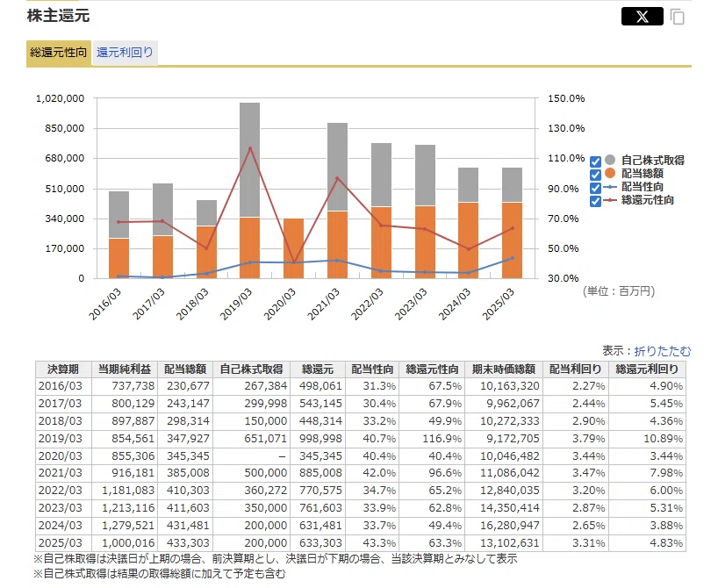Click the 総還元 column header
The width and height of the screenshot is (718, 588).
[x=318, y=369]
